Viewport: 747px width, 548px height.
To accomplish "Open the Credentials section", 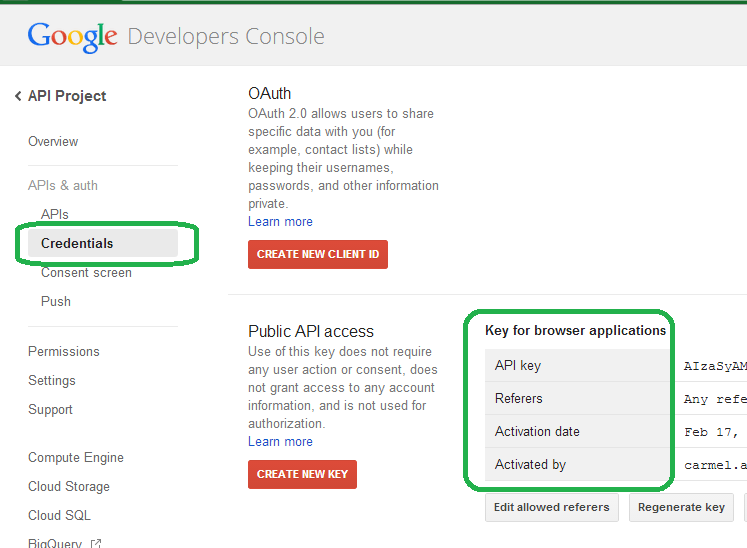I will pos(77,244).
